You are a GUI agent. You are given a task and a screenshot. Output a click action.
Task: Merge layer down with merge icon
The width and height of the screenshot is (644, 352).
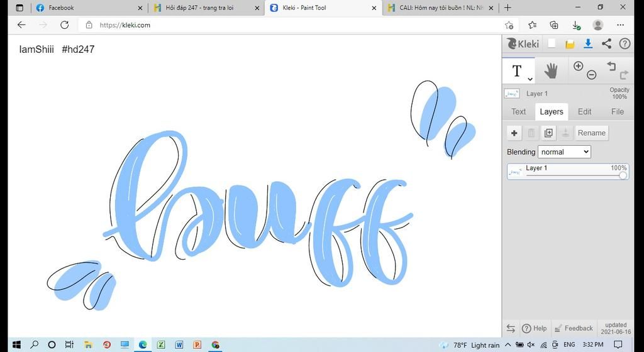565,133
